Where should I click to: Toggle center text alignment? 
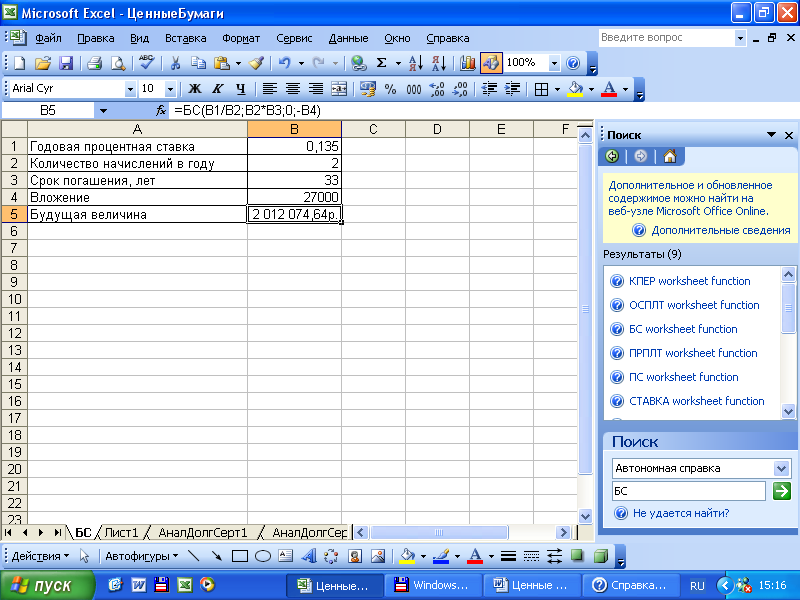[x=292, y=89]
